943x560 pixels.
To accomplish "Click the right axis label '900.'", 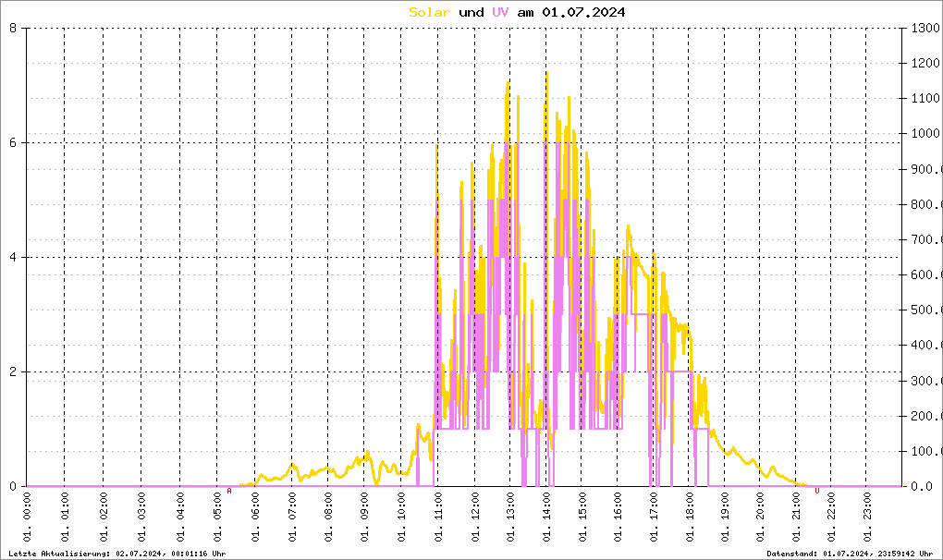I will (x=925, y=169).
